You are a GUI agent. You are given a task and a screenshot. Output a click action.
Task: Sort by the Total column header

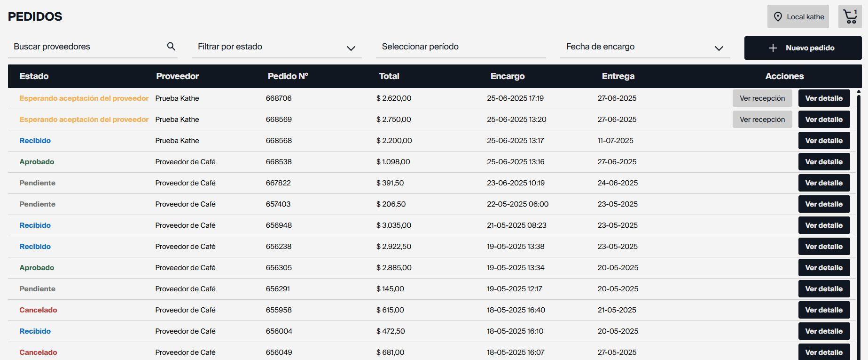pyautogui.click(x=389, y=76)
